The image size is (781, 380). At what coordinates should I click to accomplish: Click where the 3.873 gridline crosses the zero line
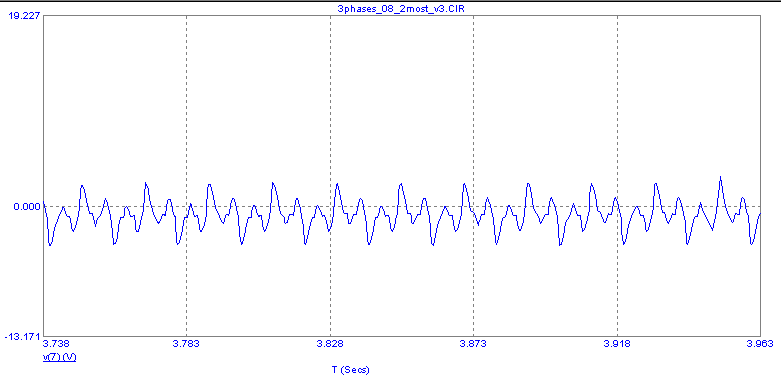click(x=473, y=206)
